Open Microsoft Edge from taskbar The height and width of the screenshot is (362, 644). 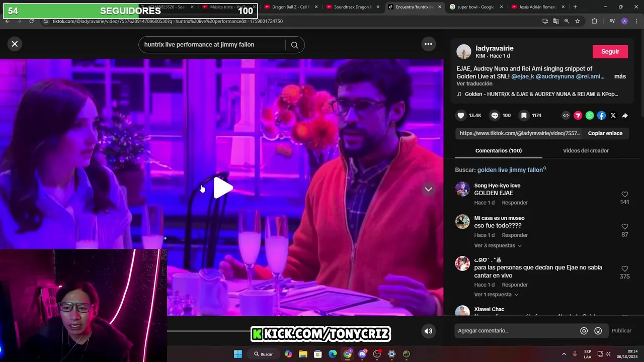click(x=333, y=354)
